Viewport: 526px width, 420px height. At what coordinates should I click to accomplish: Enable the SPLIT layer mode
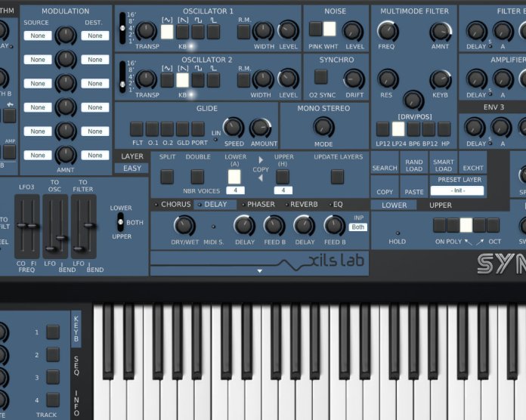point(167,177)
